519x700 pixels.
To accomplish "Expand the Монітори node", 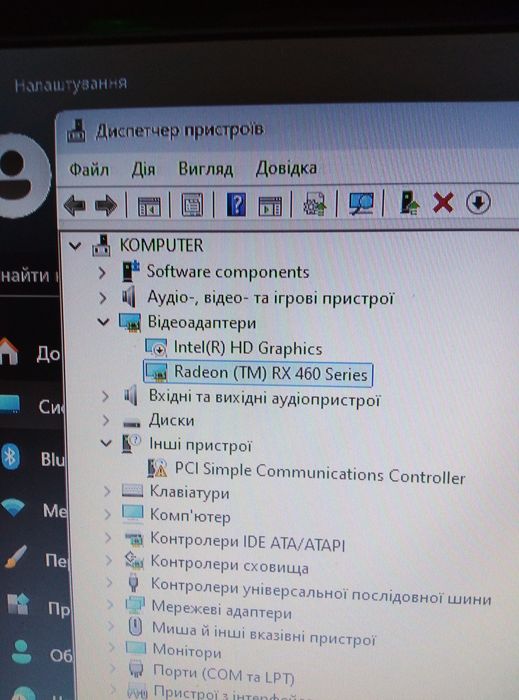I will coord(112,647).
